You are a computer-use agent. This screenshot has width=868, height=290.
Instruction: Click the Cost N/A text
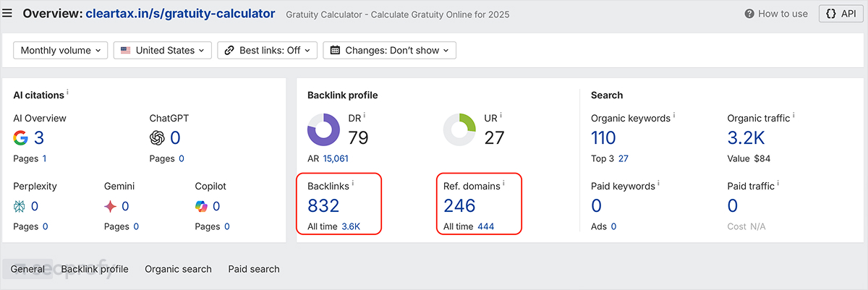pos(746,226)
